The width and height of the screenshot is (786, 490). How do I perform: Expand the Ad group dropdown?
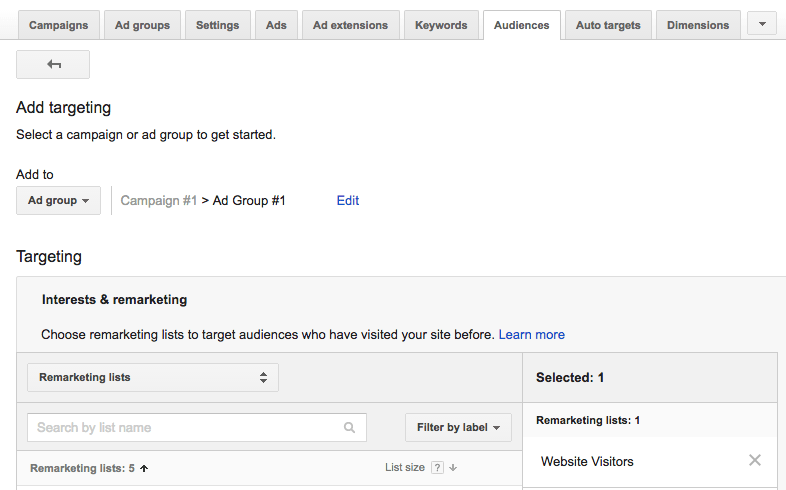pyautogui.click(x=58, y=200)
